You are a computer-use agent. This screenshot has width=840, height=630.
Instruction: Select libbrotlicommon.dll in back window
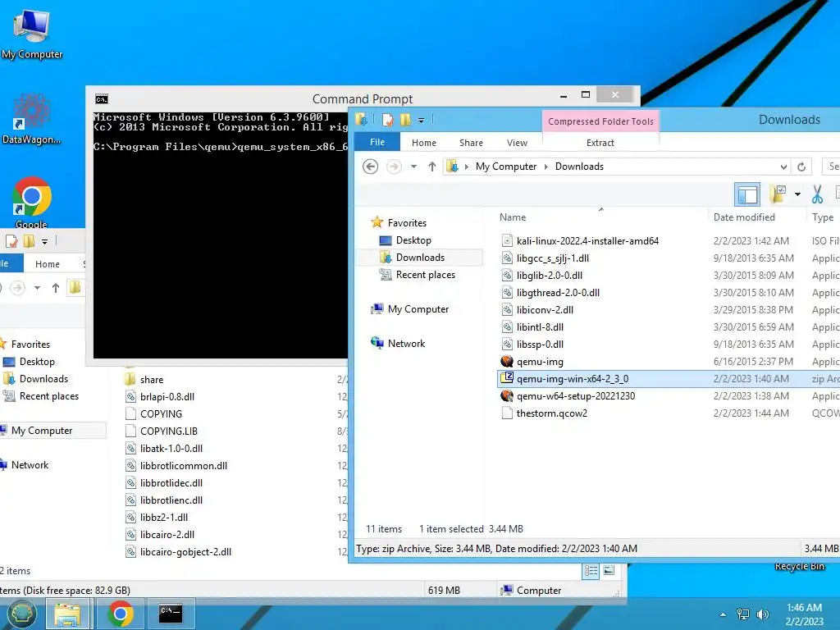click(183, 466)
